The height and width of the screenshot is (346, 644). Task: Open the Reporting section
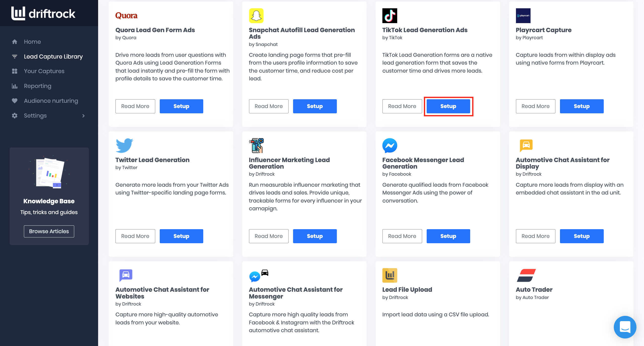37,86
